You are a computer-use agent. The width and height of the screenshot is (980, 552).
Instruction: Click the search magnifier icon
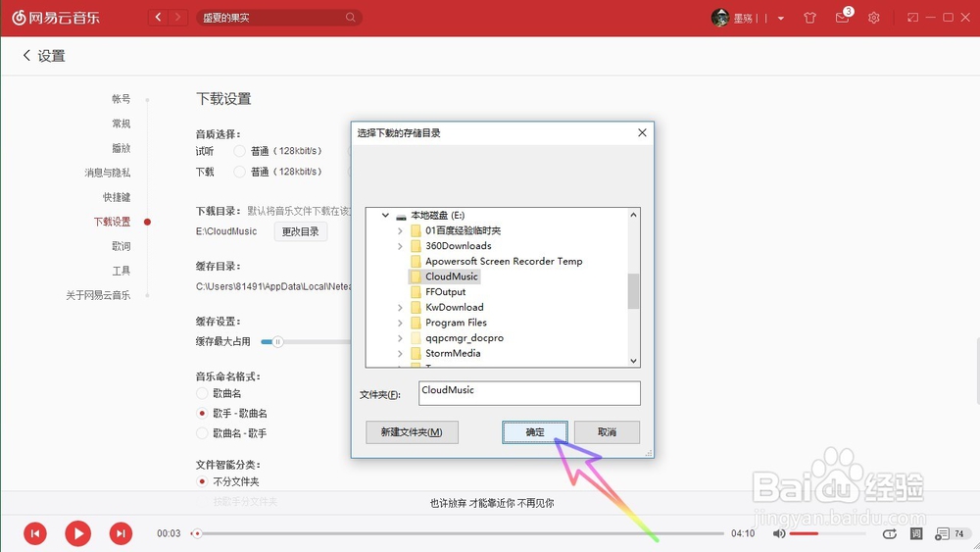[x=351, y=18]
